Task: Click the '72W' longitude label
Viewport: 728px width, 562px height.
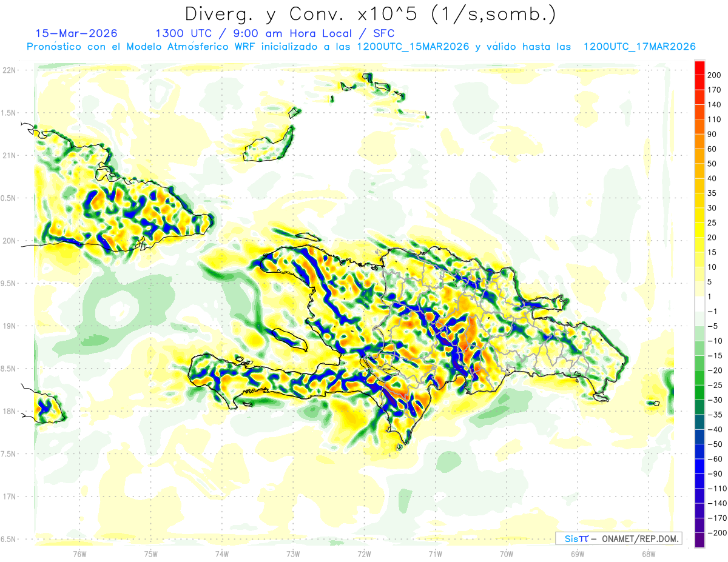Action: 364,554
